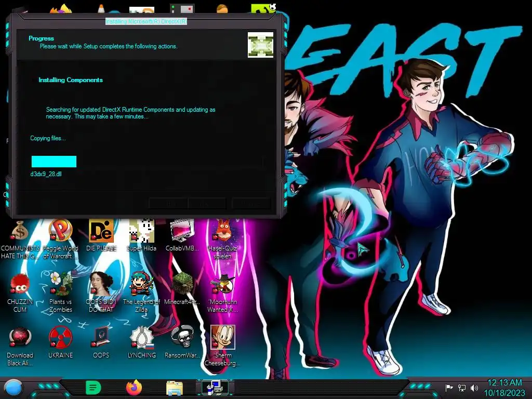Open the taskbar clock showing 12:13 AM
Viewport: 532px width, 399px height.
[504, 388]
